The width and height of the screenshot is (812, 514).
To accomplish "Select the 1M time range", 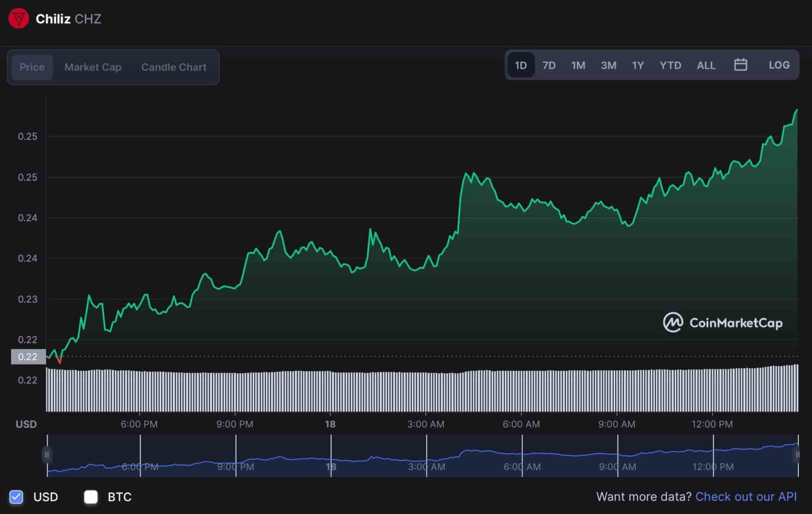I will [578, 65].
